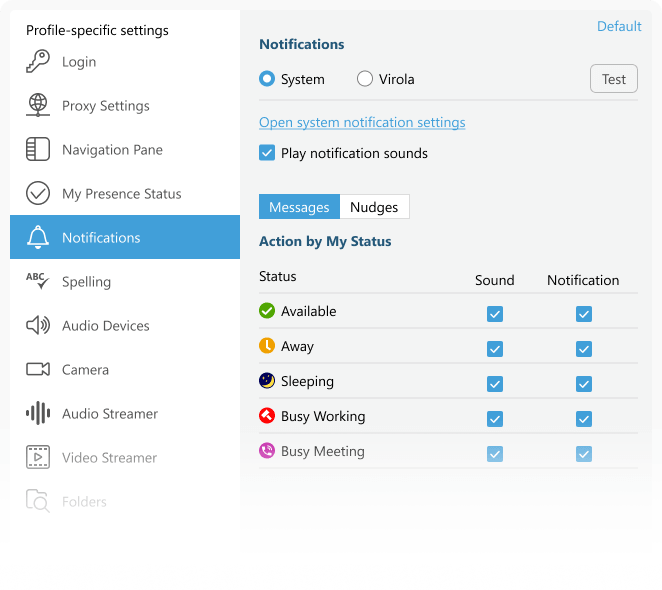Click the Folders search icon
Viewport: 662px width, 590px height.
38,501
